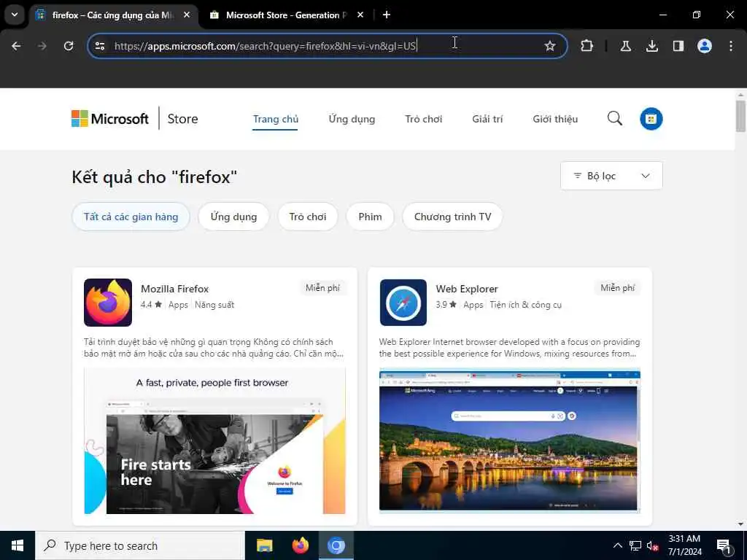This screenshot has width=747, height=560.
Task: Open the Giới thiệu navigation item
Action: tap(555, 119)
